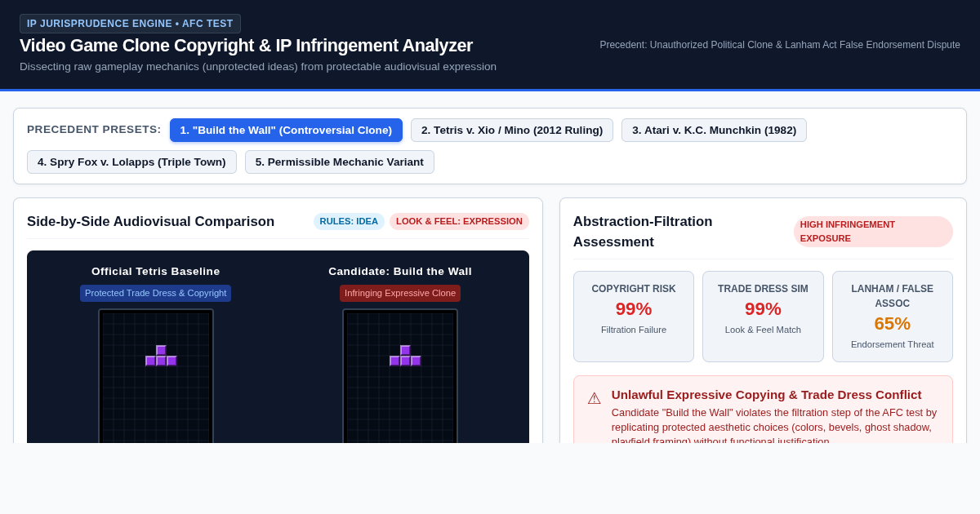
Task: Click the Candidate: Build the Wall title
Action: [400, 272]
